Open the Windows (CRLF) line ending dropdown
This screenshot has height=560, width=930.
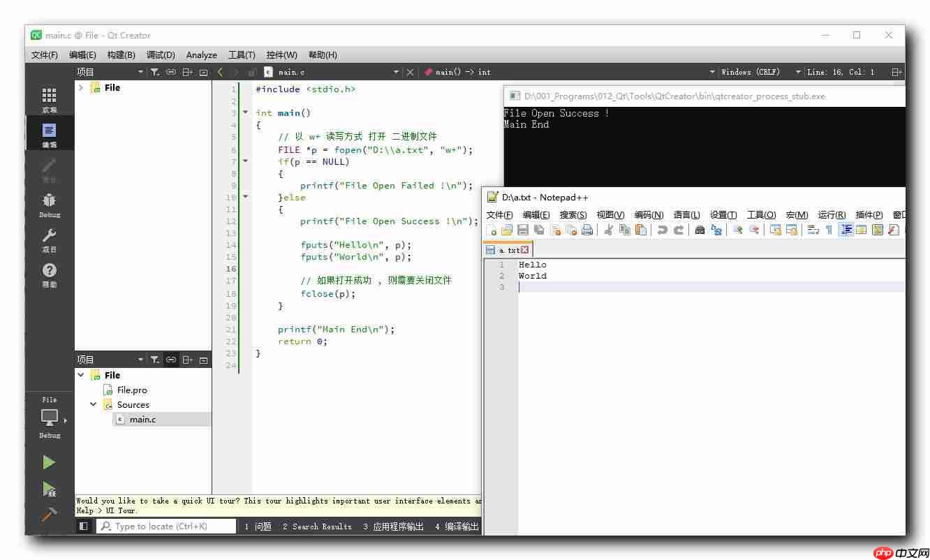click(x=750, y=72)
